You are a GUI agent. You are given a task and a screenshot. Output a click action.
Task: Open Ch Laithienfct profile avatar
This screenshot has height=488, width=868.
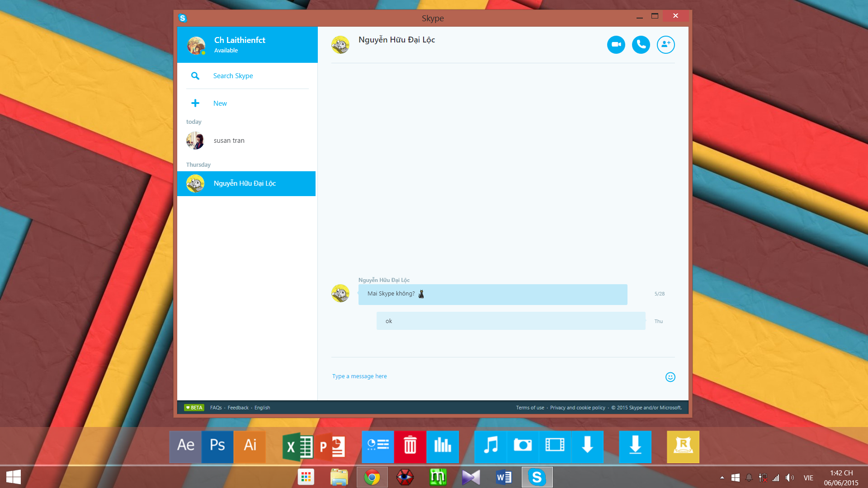[196, 45]
